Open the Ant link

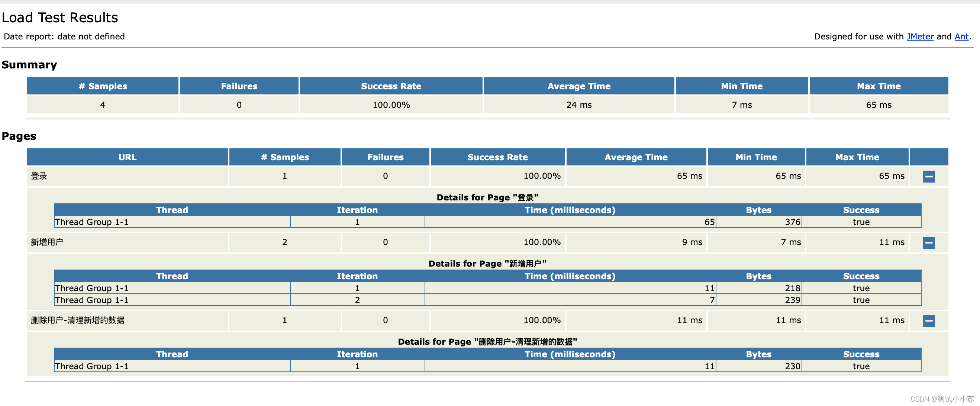coord(961,36)
